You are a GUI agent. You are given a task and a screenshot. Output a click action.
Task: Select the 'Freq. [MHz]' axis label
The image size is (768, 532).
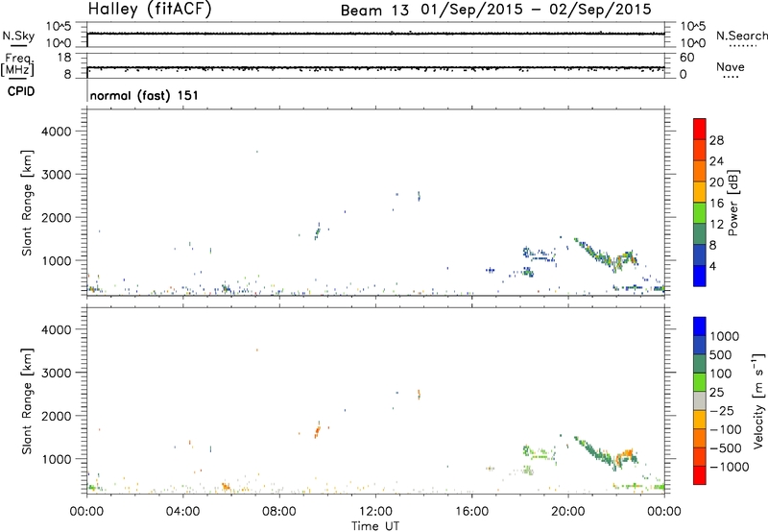pos(18,64)
